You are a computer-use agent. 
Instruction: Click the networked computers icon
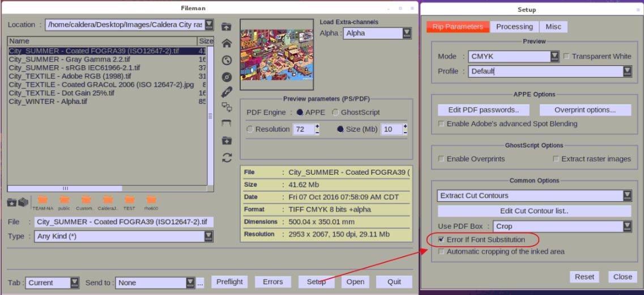click(227, 107)
